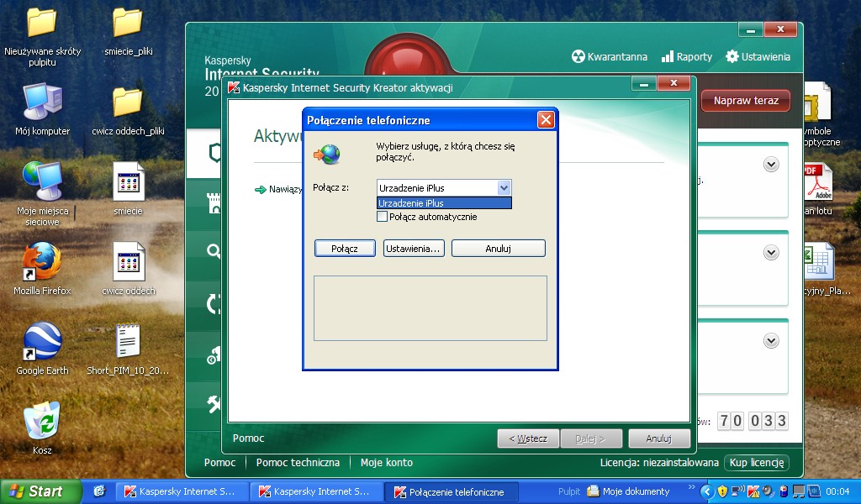Open Pomoc link in Kaspersky main footer
This screenshot has height=504, width=861.
pos(219,462)
